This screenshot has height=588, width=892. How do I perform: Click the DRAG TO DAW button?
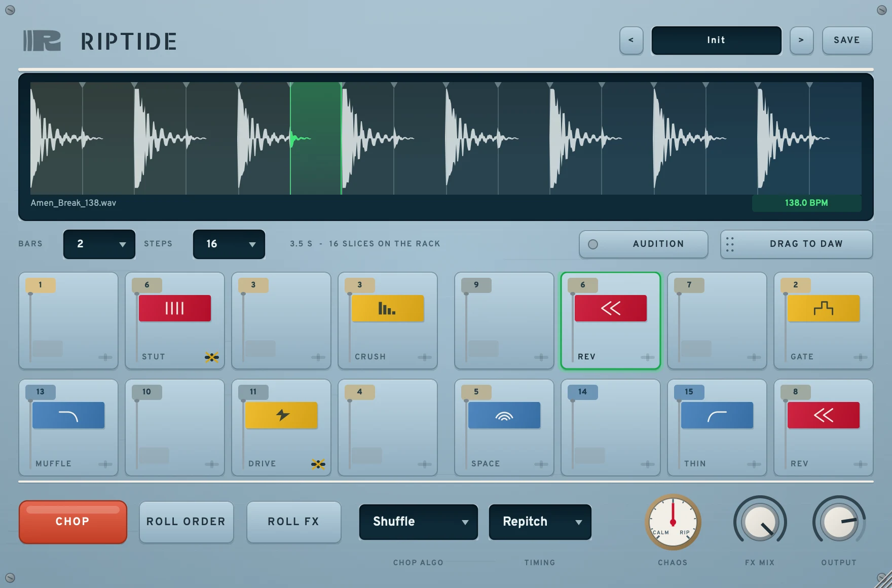click(797, 244)
